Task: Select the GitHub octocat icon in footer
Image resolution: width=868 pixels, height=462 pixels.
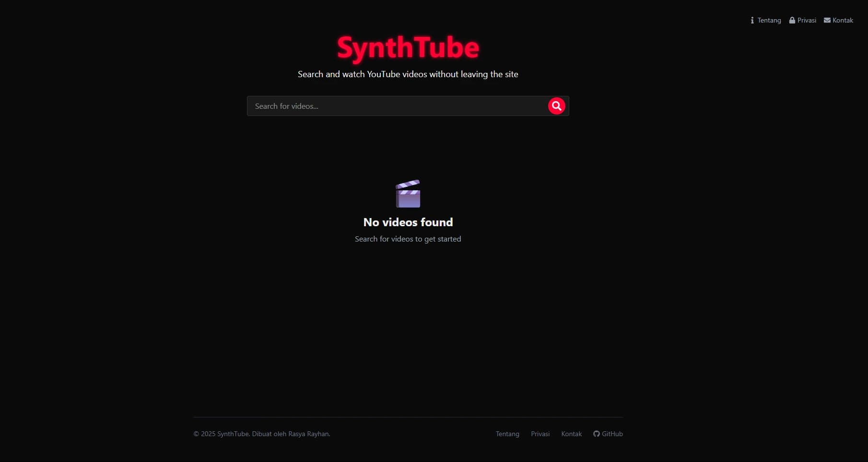Action: click(x=596, y=434)
